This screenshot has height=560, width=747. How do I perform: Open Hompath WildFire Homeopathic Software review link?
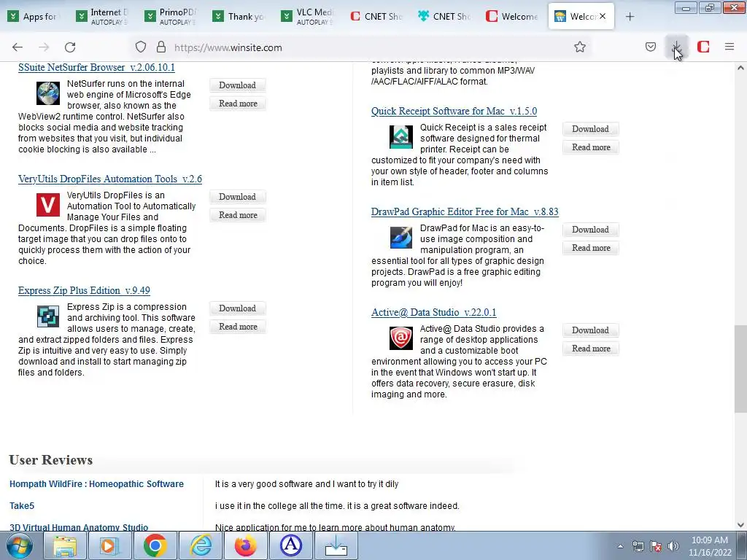click(x=97, y=484)
